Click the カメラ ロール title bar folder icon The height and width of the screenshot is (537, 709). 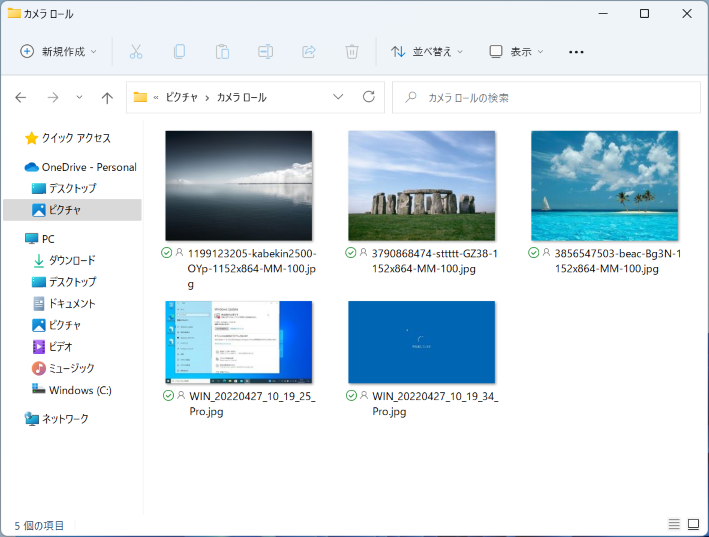(x=14, y=14)
